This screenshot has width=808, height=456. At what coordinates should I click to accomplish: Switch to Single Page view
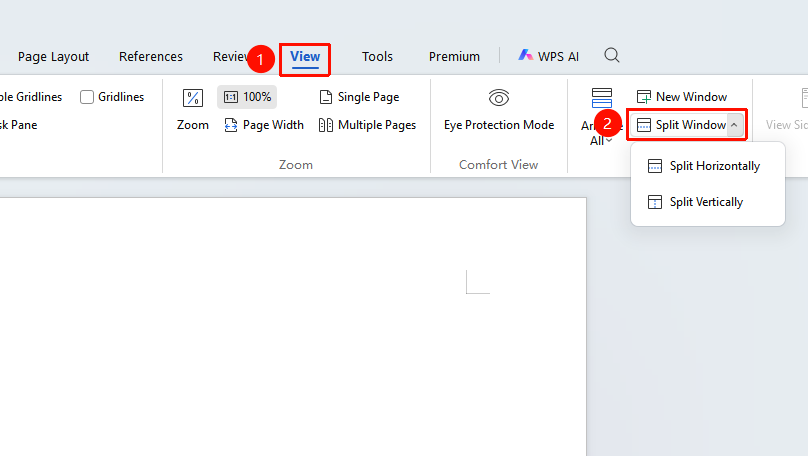pos(359,97)
